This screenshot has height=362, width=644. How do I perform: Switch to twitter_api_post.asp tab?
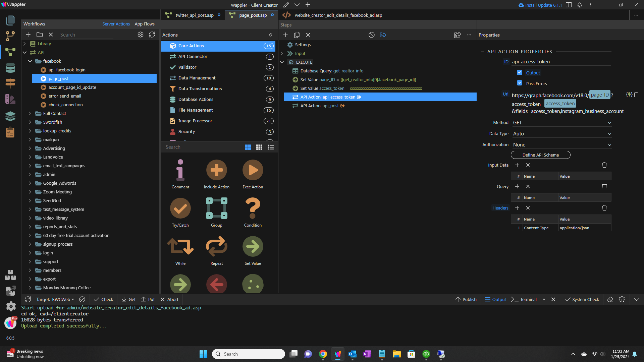[195, 15]
